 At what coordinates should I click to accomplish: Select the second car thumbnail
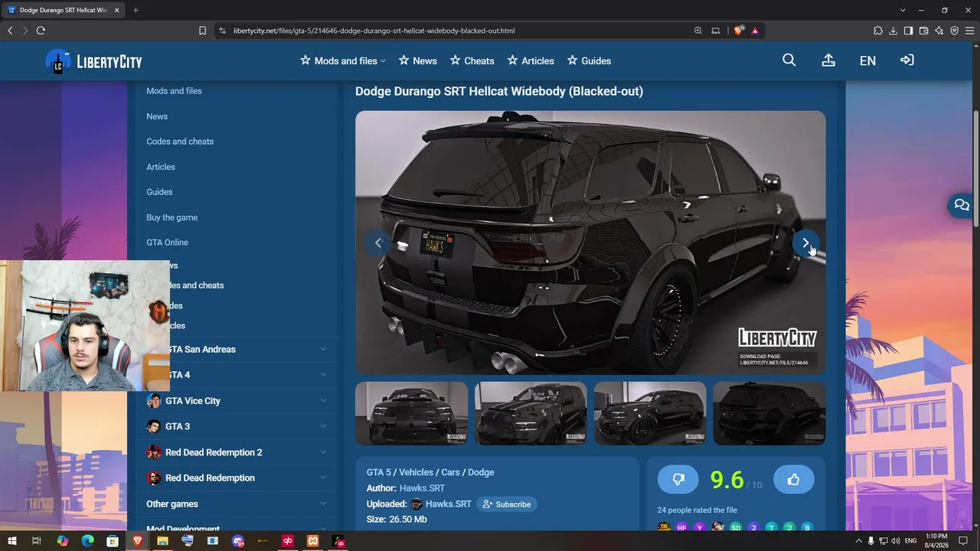[531, 413]
